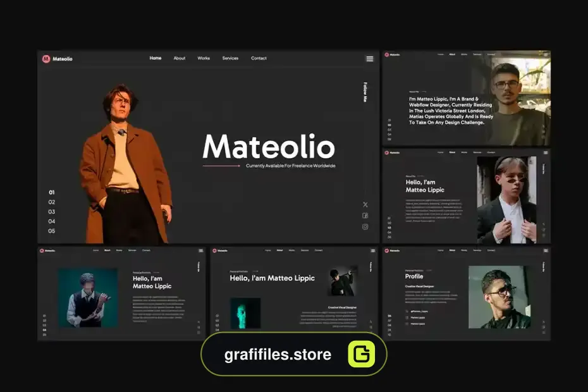Click 'Creative Visual Designer' label in bottom-middle panel
The height and width of the screenshot is (392, 588).
pyautogui.click(x=342, y=308)
